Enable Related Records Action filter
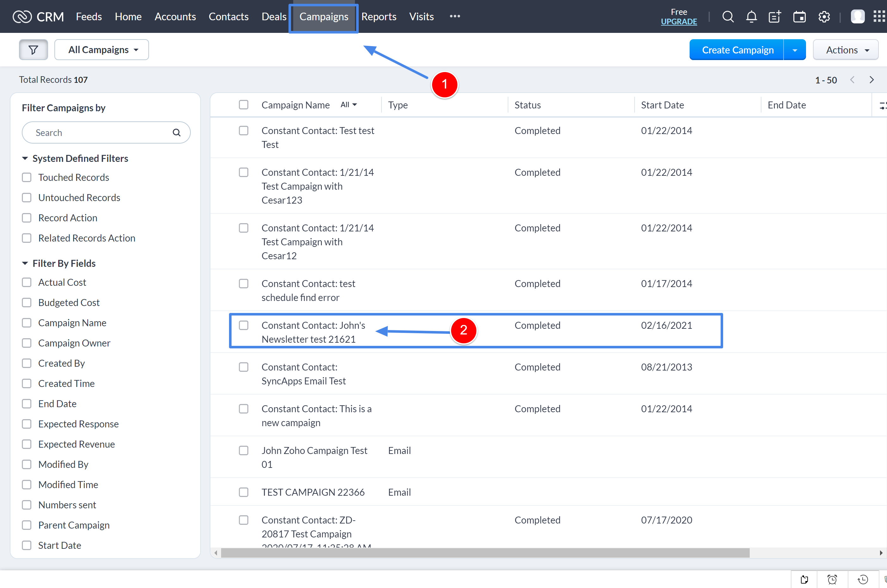887x588 pixels. (x=27, y=238)
